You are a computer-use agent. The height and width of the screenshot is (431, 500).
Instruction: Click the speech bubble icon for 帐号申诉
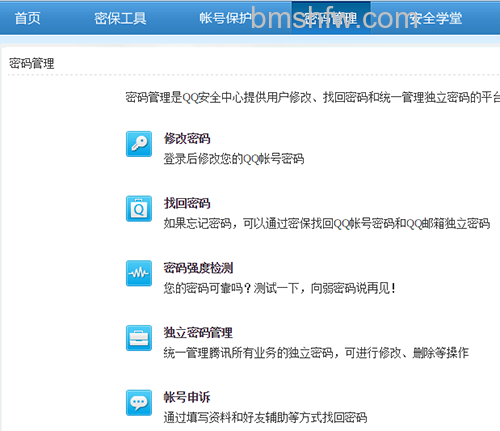139,403
